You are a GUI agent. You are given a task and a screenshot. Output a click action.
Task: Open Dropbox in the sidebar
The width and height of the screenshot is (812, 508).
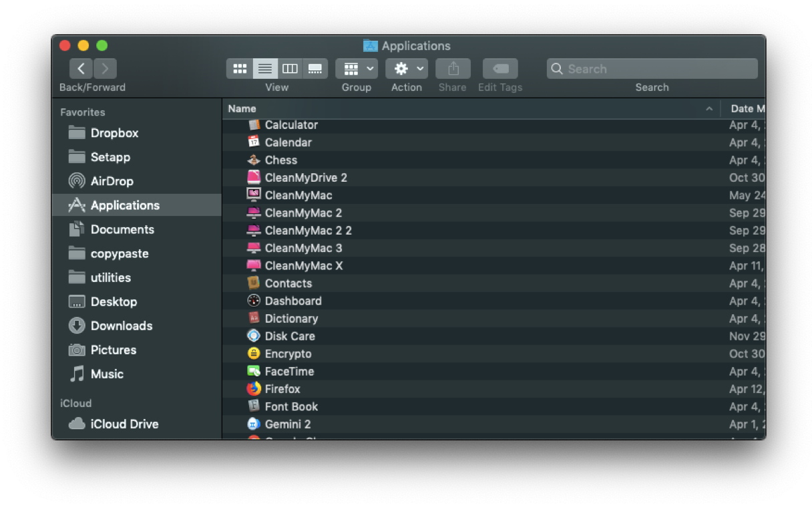(x=136, y=133)
